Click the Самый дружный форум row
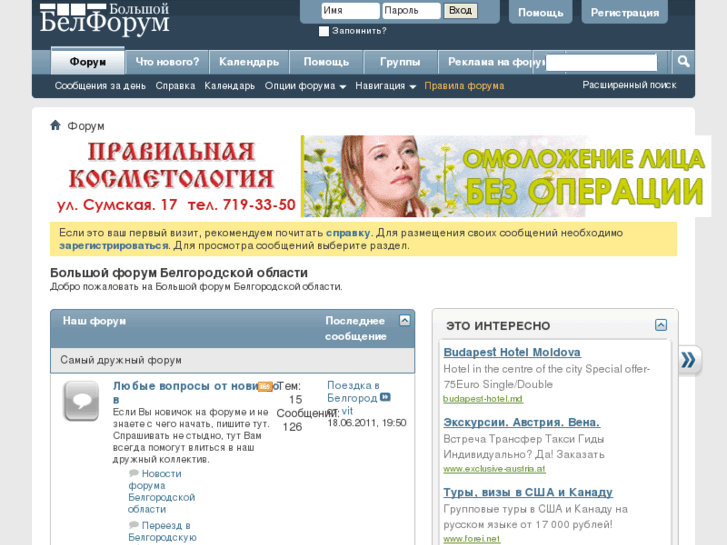Screen dimensions: 727x545 pos(232,360)
